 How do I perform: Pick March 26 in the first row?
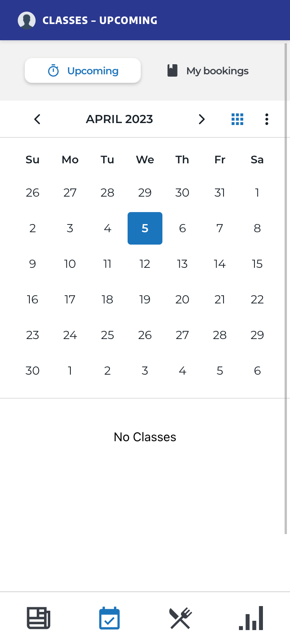coord(32,193)
